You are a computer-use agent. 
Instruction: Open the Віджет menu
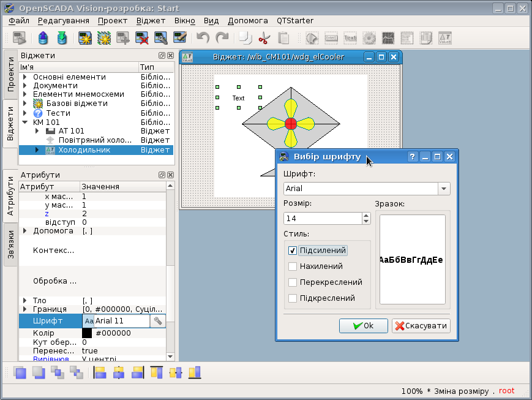pyautogui.click(x=151, y=20)
